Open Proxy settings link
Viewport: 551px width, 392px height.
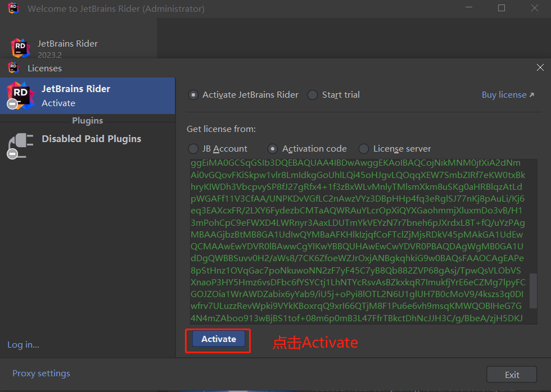(x=41, y=373)
